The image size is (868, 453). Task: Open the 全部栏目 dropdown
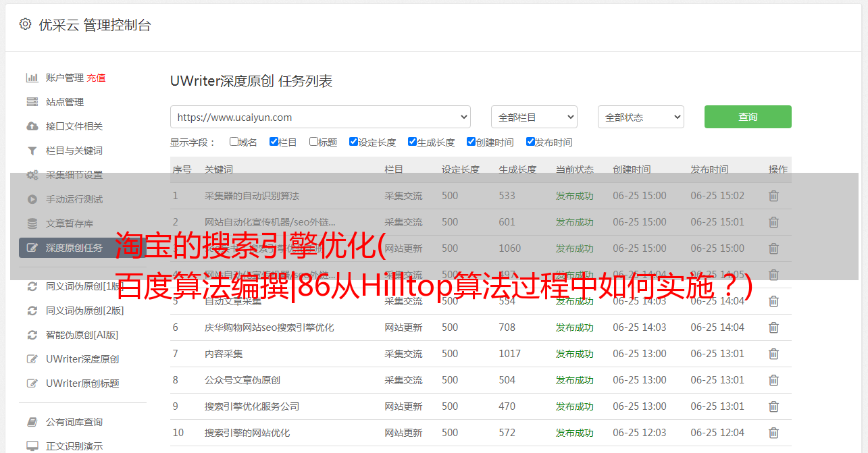tap(534, 117)
